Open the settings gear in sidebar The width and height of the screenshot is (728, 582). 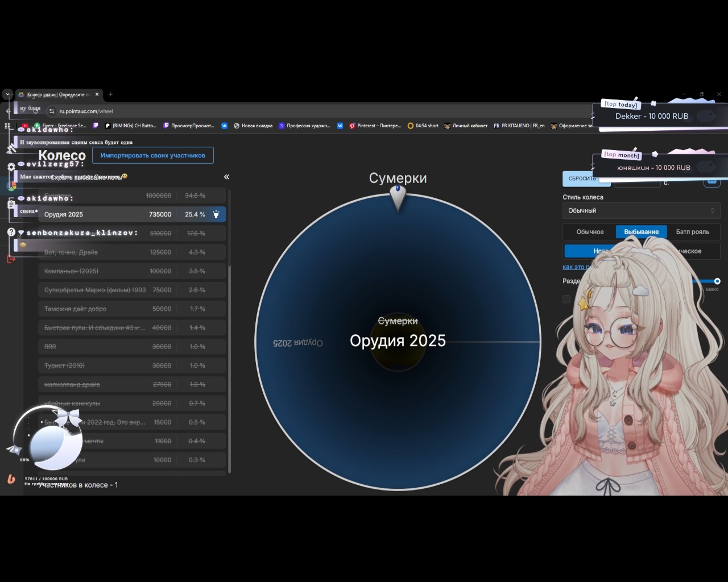11,167
